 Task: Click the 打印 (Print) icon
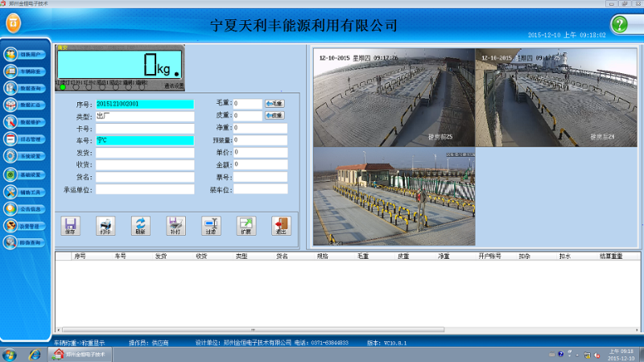(105, 225)
